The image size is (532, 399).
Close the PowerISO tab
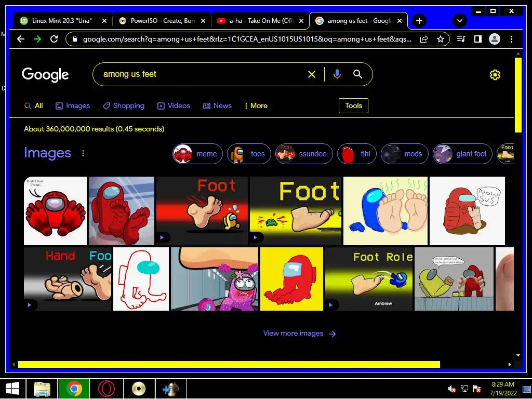203,21
